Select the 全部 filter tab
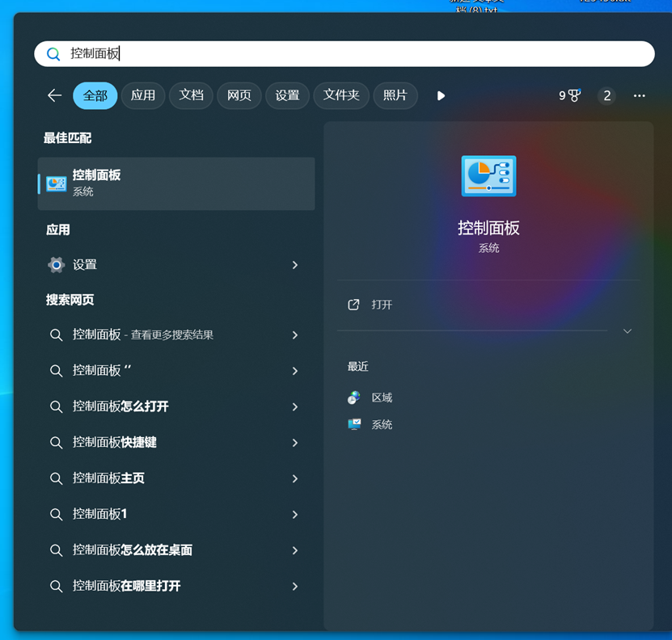Image resolution: width=672 pixels, height=640 pixels. 95,95
